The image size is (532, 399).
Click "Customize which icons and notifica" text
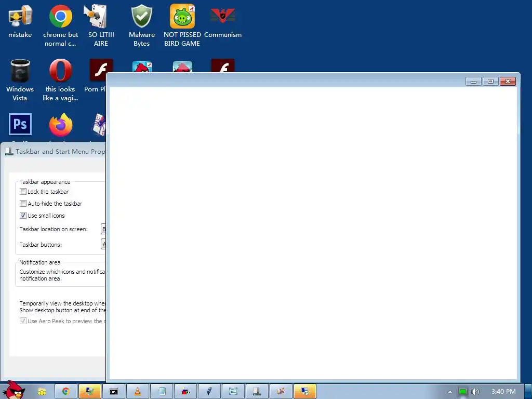coord(62,272)
